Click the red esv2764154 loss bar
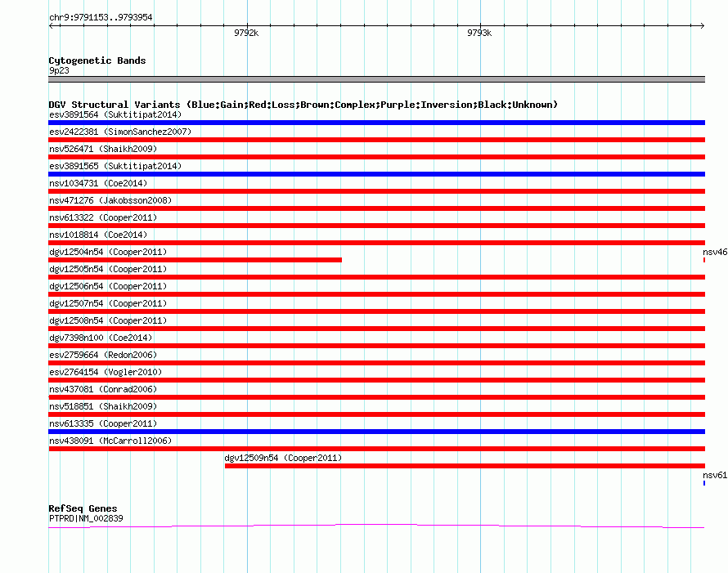 376,380
